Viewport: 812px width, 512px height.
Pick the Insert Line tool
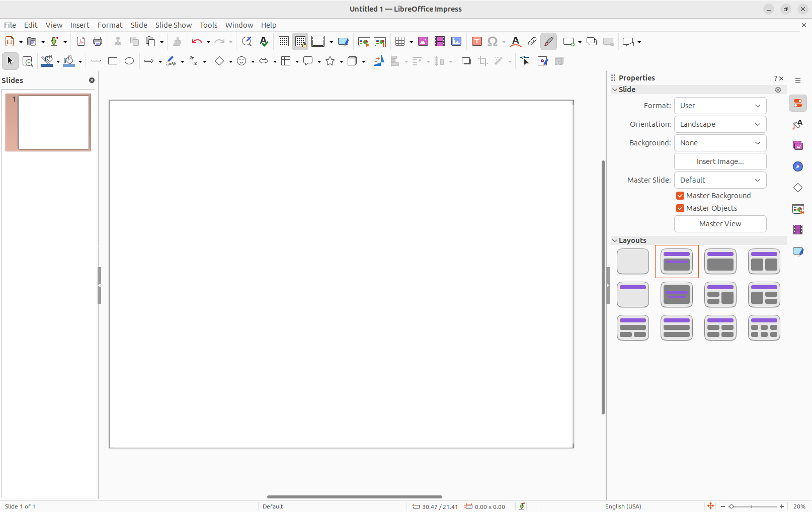[x=96, y=61]
